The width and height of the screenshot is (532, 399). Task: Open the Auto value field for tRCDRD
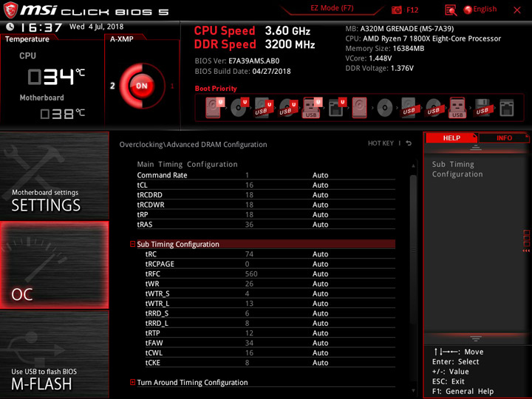pos(320,195)
